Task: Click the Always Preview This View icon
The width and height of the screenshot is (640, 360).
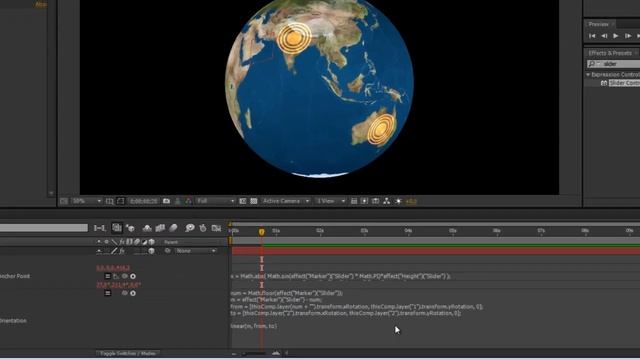Action: coord(64,201)
